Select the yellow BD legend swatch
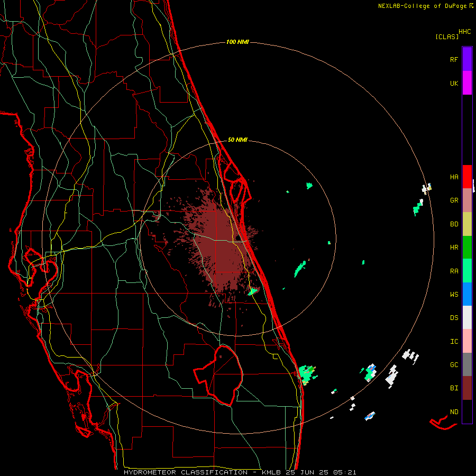This screenshot has width=476, height=476. (467, 224)
